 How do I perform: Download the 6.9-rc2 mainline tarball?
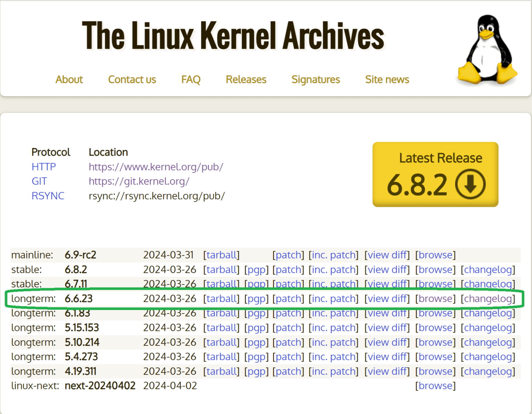point(221,255)
